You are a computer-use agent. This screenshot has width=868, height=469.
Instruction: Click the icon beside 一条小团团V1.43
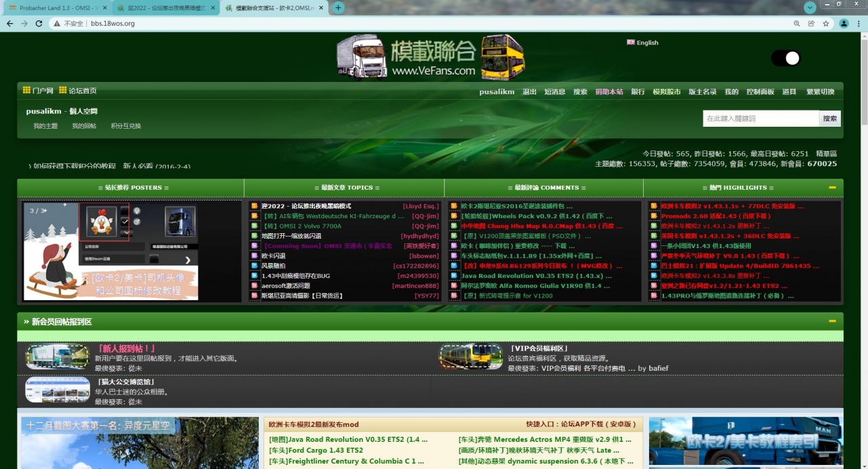(x=653, y=246)
